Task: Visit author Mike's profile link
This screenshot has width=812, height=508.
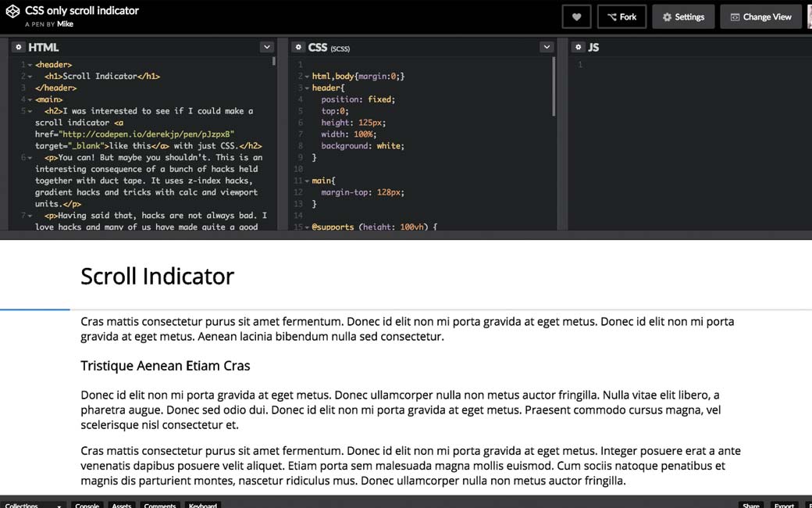Action: pyautogui.click(x=65, y=24)
